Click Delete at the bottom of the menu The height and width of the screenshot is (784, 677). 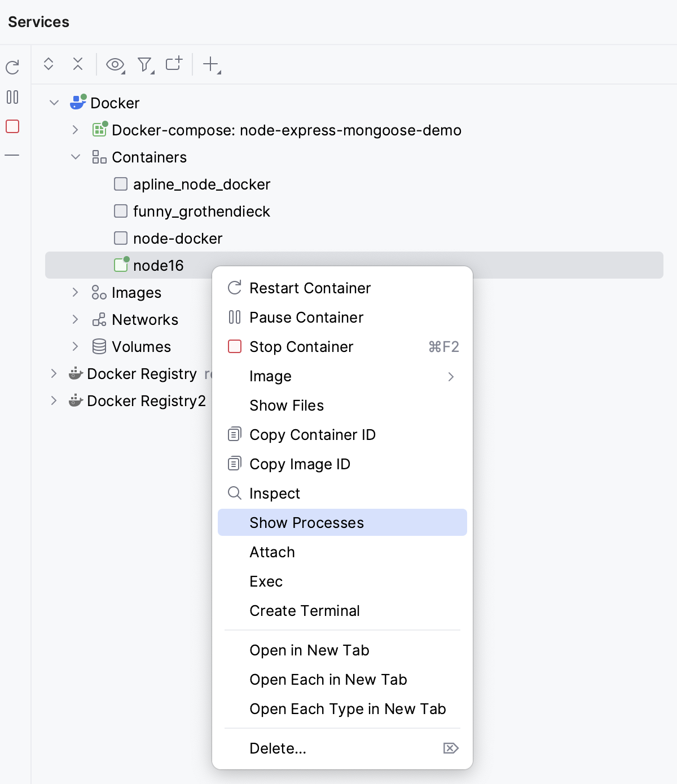point(278,748)
